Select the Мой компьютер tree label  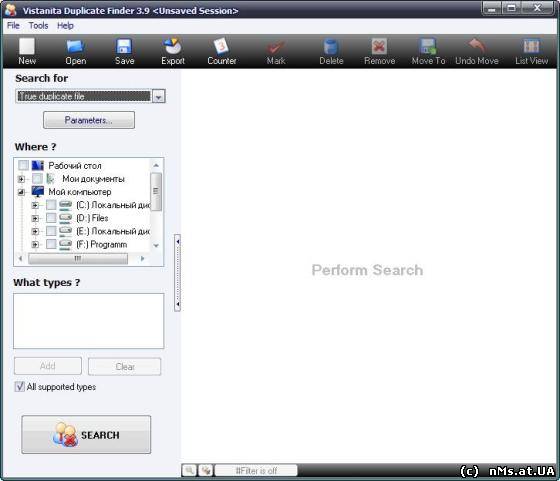pyautogui.click(x=80, y=192)
